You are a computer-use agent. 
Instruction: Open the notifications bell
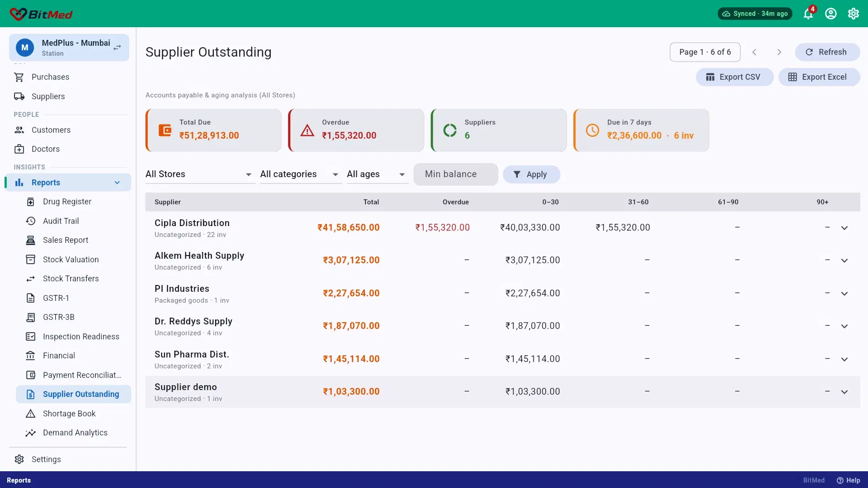pos(808,14)
